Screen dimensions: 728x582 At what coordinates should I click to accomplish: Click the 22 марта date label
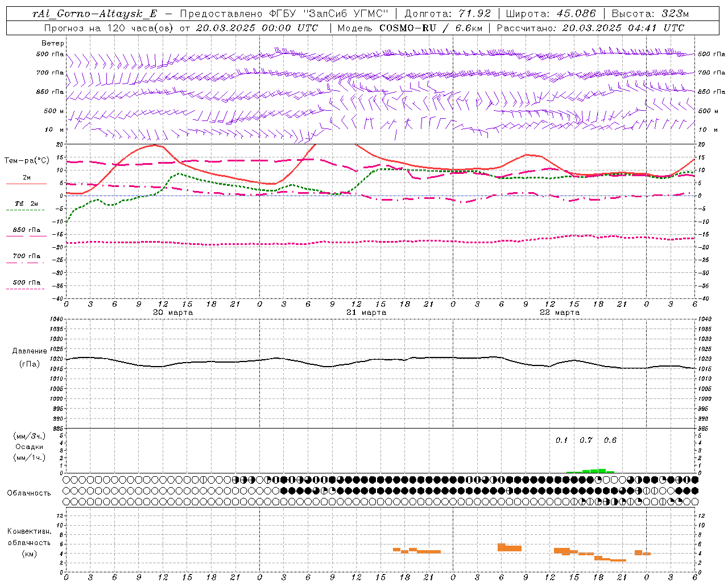click(x=560, y=313)
